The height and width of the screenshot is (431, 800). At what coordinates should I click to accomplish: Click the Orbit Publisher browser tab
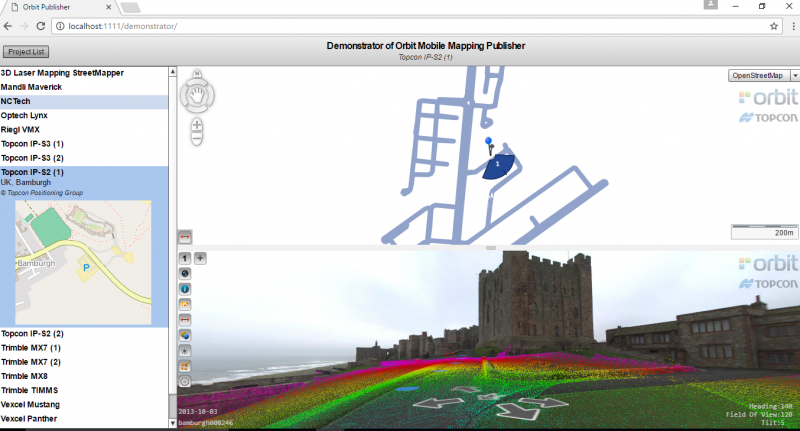[59, 7]
